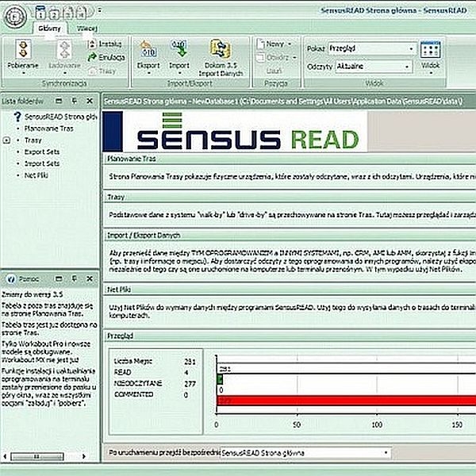Open the Odczyty combo box showing Aktualne
476x476 pixels.
pos(374,66)
